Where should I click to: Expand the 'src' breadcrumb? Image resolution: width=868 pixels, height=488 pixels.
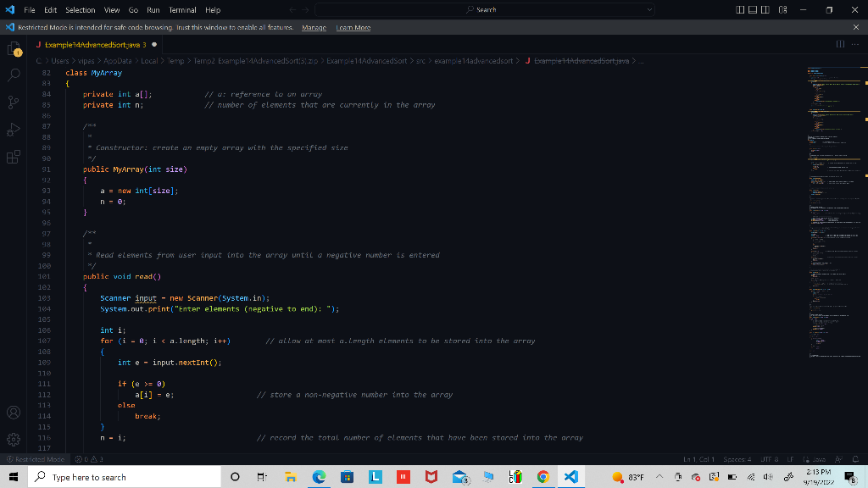pos(420,61)
